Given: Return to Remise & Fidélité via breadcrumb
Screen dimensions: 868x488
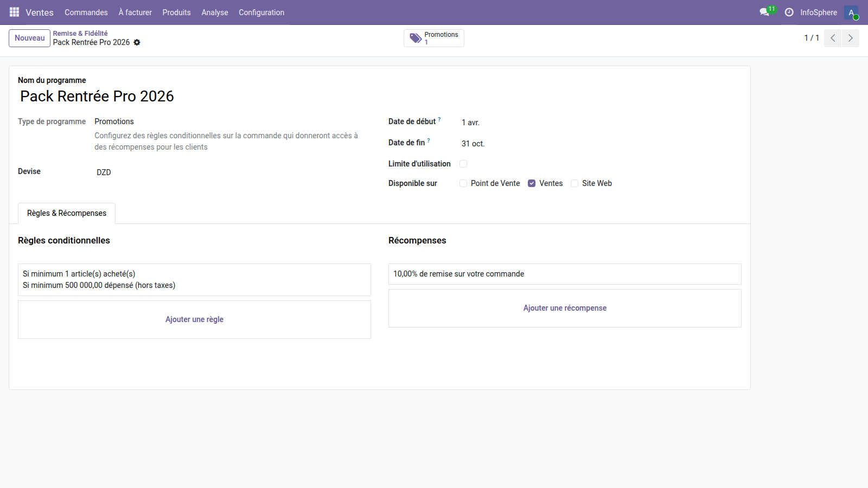Looking at the screenshot, I should pyautogui.click(x=80, y=33).
